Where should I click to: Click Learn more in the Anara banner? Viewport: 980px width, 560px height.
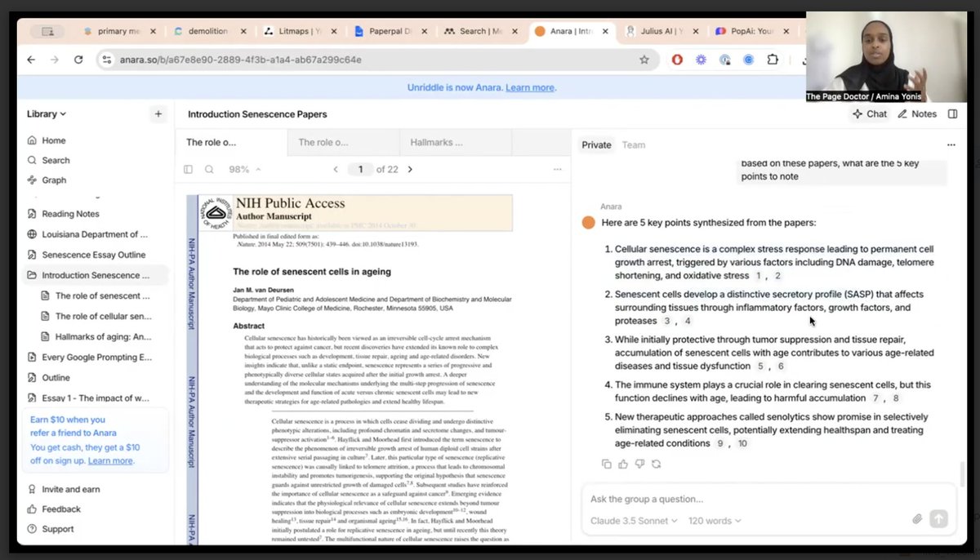[x=530, y=87]
